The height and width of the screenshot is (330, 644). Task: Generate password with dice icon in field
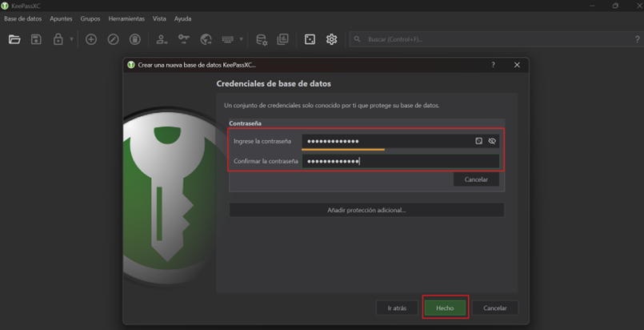coord(478,141)
